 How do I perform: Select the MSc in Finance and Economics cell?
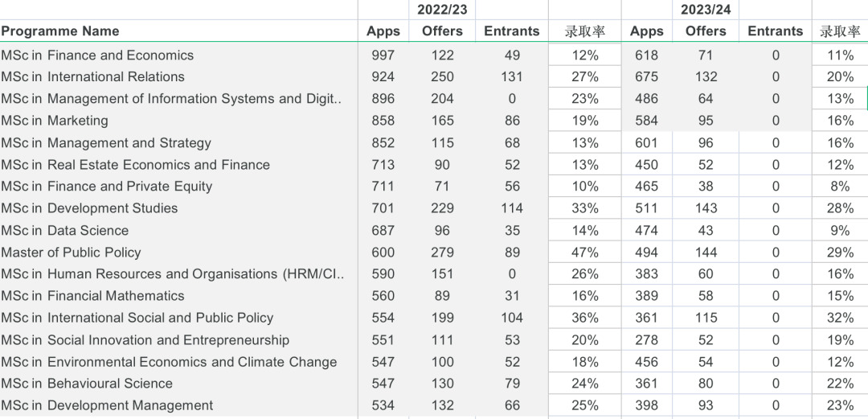(97, 55)
